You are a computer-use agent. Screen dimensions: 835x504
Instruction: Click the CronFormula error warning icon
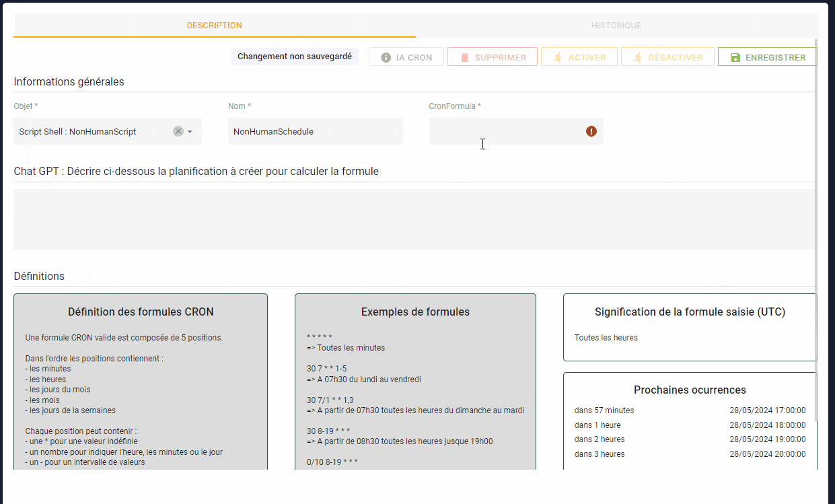pos(591,131)
